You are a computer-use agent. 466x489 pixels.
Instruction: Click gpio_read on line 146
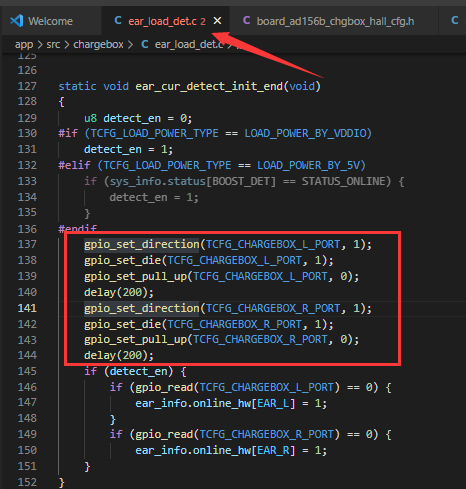coord(164,387)
